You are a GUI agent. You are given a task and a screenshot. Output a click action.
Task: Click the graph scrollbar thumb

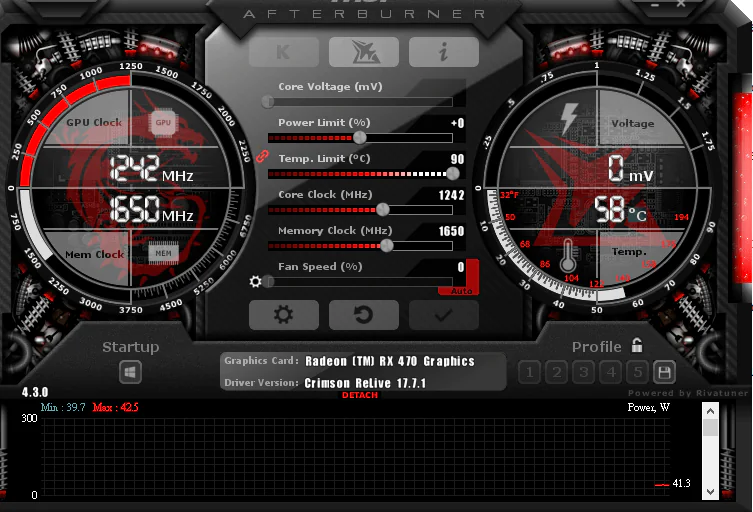coord(710,427)
